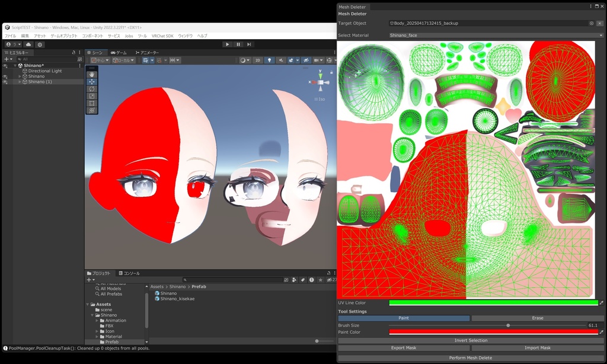Open the red Paint Color swatch
This screenshot has height=364, width=607.
493,332
